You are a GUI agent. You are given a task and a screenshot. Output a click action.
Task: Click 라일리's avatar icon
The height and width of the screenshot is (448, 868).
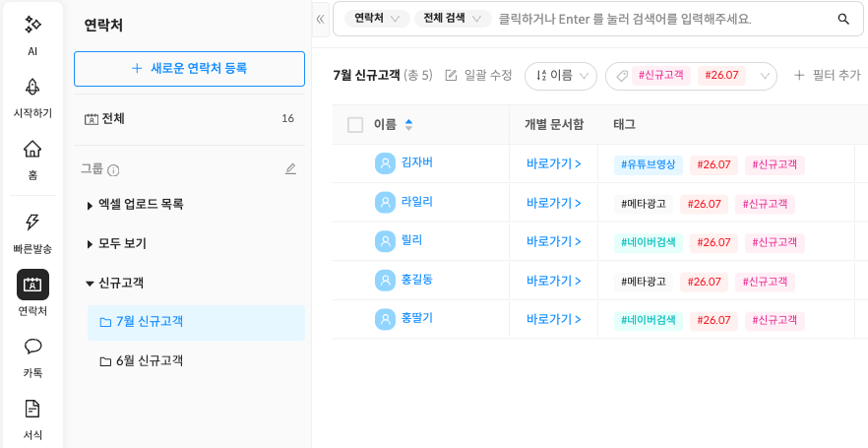pyautogui.click(x=385, y=202)
